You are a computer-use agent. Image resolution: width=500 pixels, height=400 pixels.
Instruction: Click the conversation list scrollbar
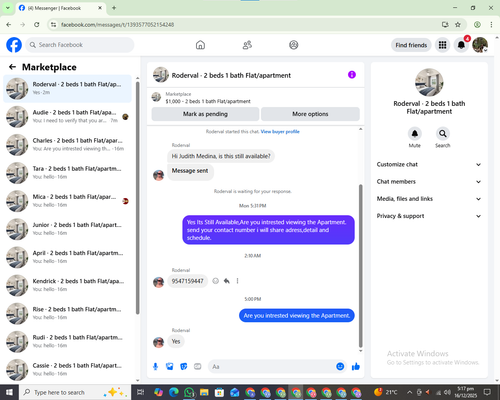coord(137,197)
